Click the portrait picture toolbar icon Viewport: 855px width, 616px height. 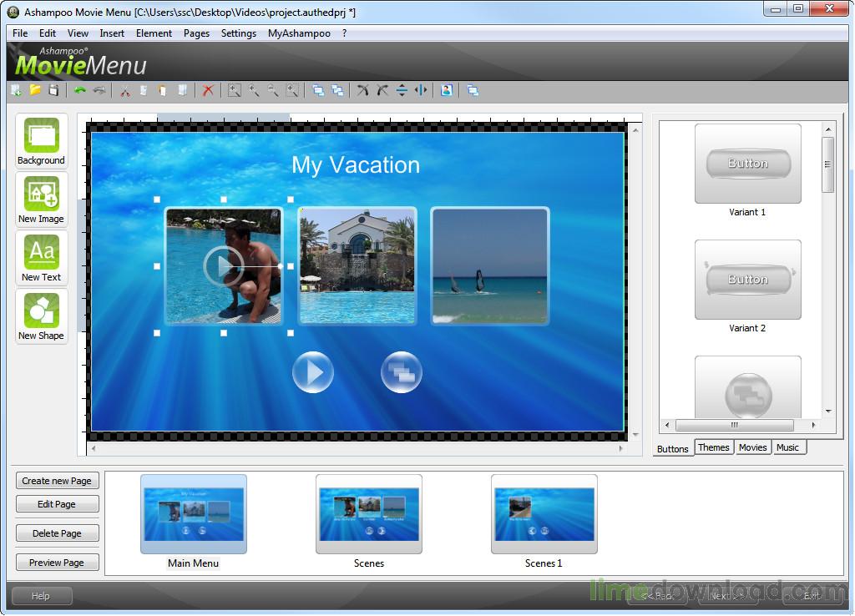(447, 90)
